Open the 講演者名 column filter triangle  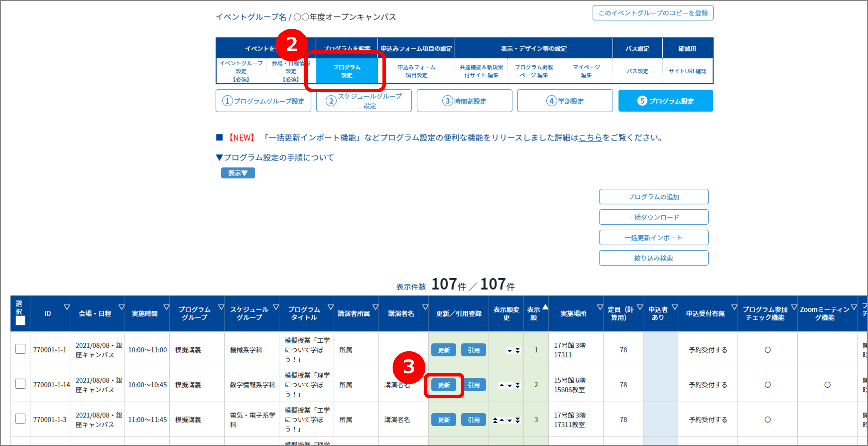(425, 307)
